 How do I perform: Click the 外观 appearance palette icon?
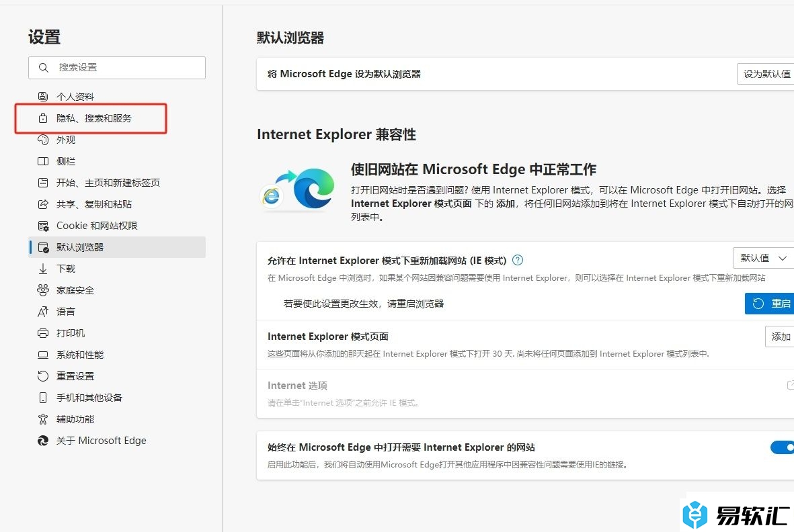click(43, 140)
